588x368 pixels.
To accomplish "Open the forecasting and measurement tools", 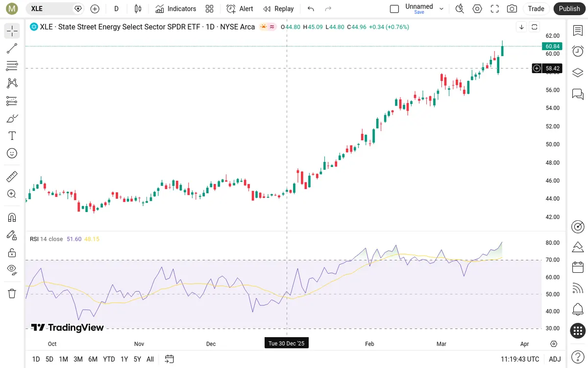I will click(12, 101).
